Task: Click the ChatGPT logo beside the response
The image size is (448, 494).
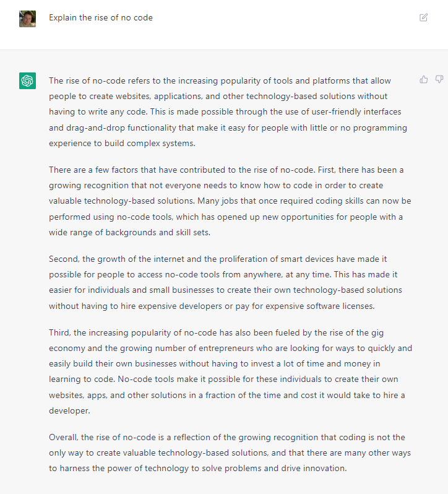Action: pyautogui.click(x=27, y=80)
